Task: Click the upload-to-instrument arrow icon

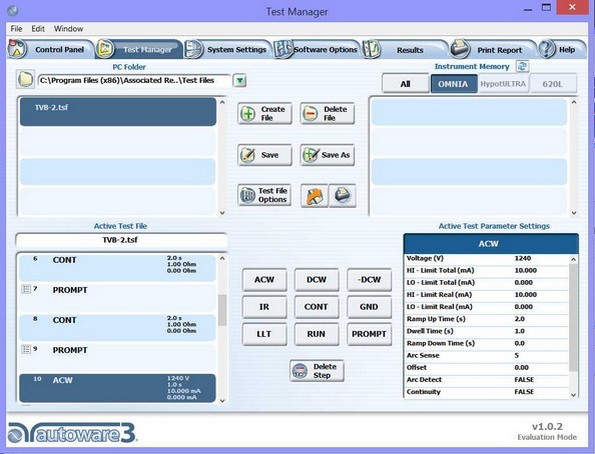Action: (314, 195)
